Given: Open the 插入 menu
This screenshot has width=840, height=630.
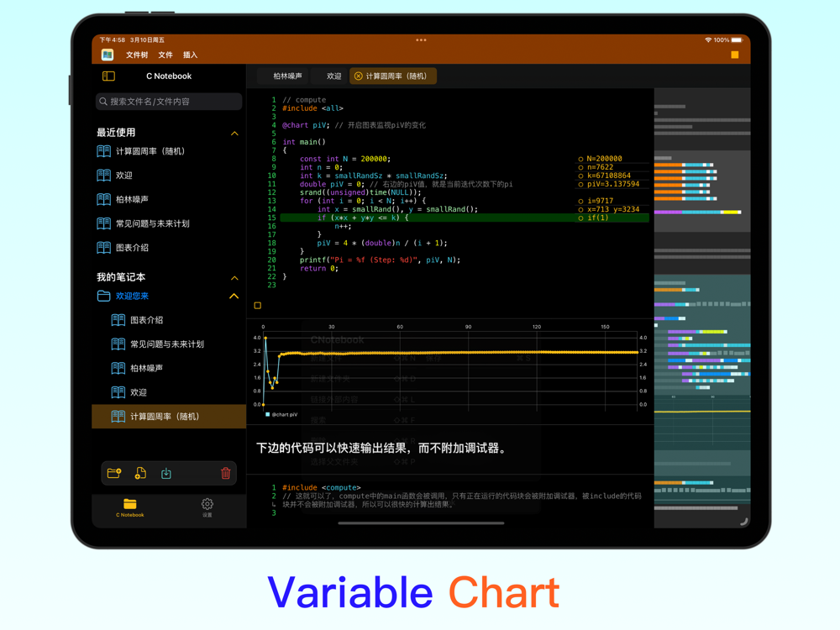Looking at the screenshot, I should [190, 55].
